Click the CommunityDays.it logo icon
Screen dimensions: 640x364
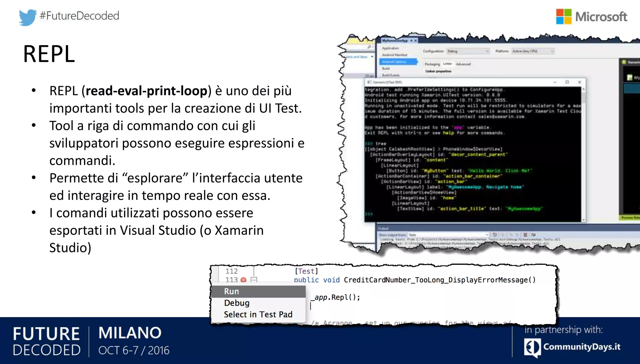pos(532,347)
